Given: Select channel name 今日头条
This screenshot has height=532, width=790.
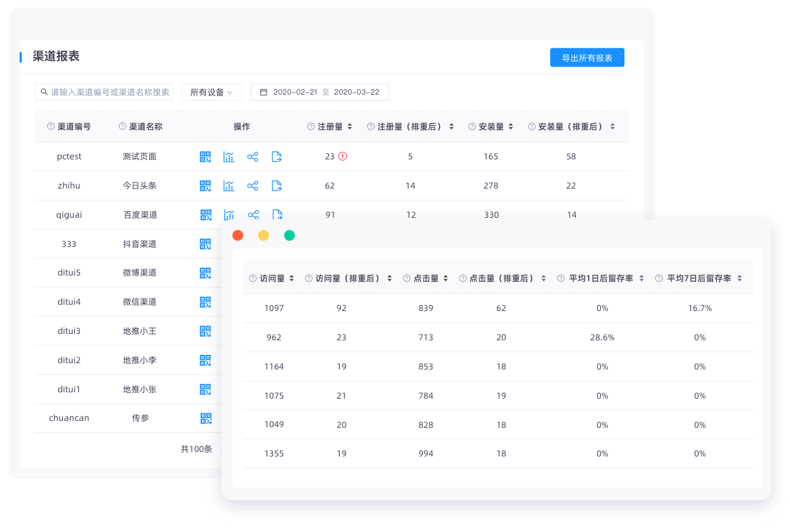Looking at the screenshot, I should tap(140, 186).
